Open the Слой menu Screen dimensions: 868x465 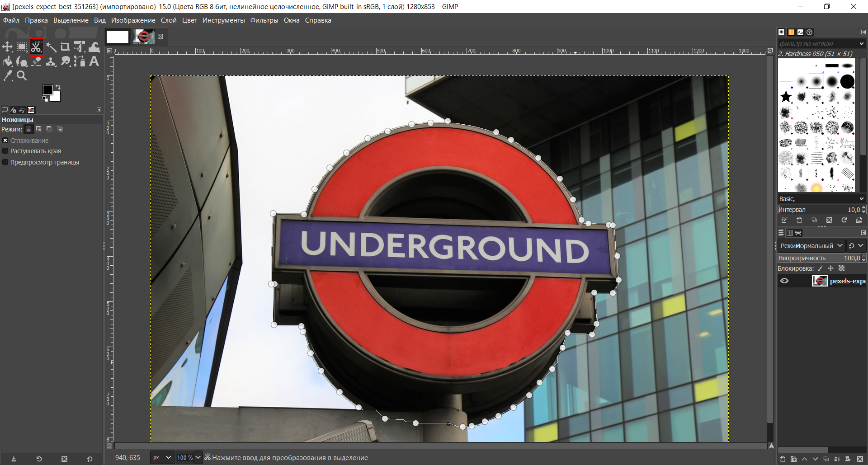169,20
